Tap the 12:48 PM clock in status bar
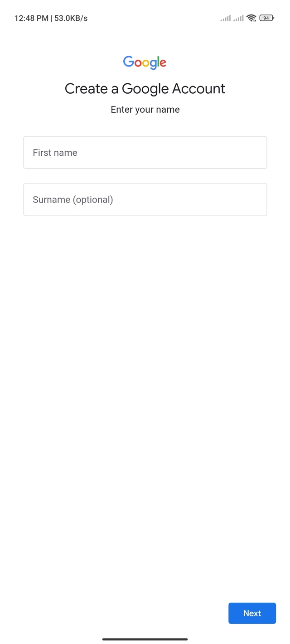The image size is (290, 644). pos(31,19)
